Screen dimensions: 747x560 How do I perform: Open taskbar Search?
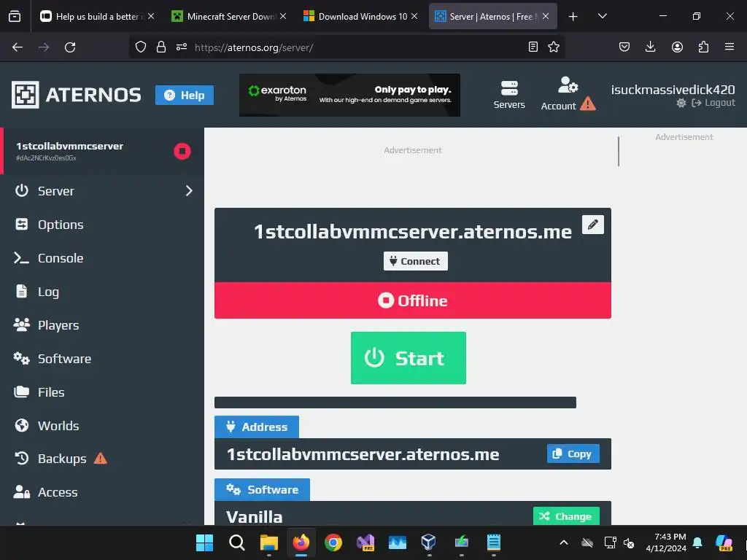click(x=237, y=542)
